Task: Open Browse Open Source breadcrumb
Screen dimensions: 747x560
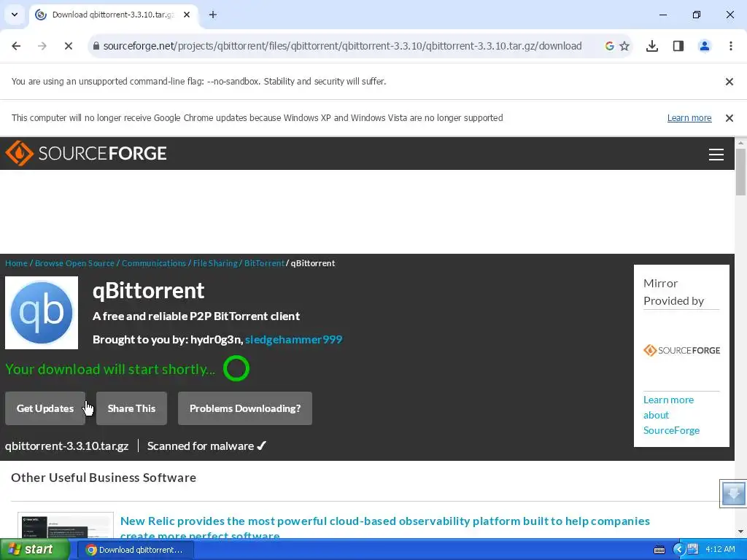Action: [x=74, y=263]
